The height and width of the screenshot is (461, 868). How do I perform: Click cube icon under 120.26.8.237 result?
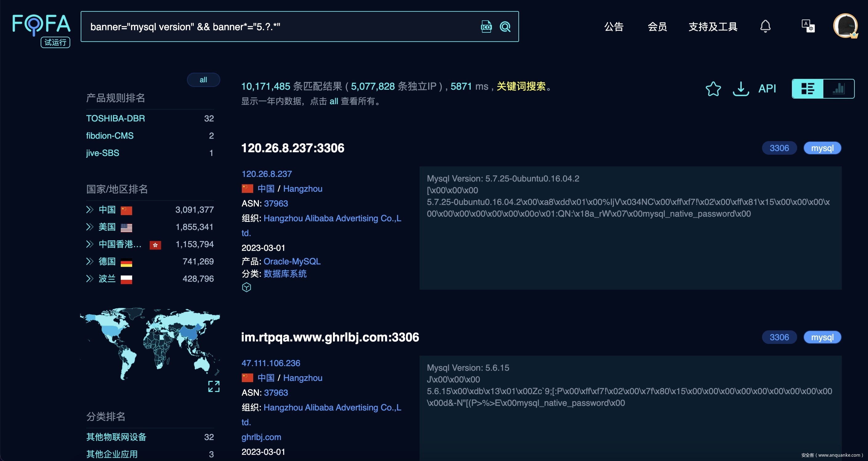click(246, 287)
